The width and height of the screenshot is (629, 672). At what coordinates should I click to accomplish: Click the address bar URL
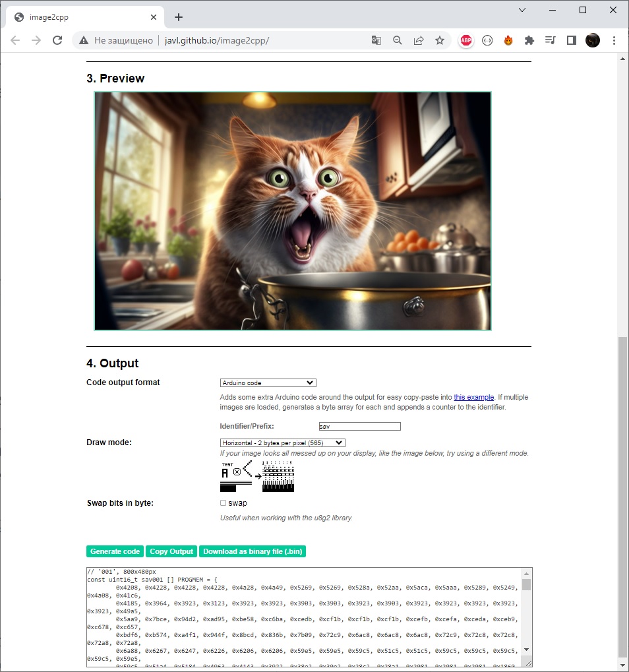click(217, 40)
